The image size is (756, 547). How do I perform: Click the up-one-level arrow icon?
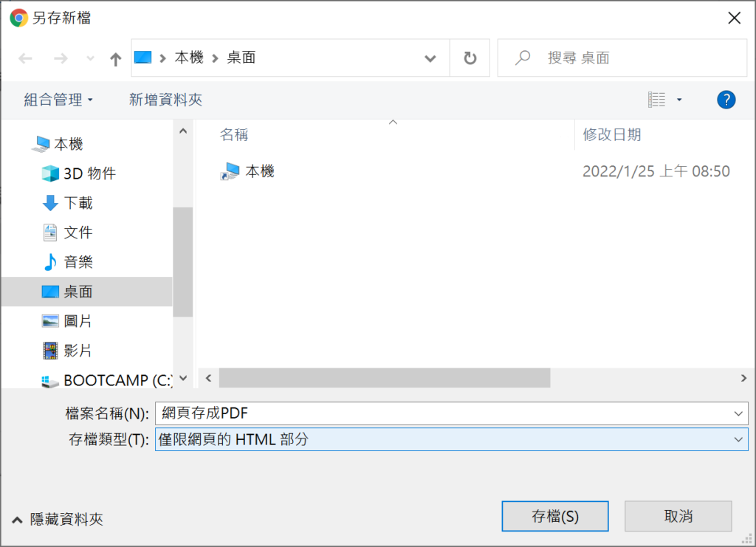(x=115, y=59)
